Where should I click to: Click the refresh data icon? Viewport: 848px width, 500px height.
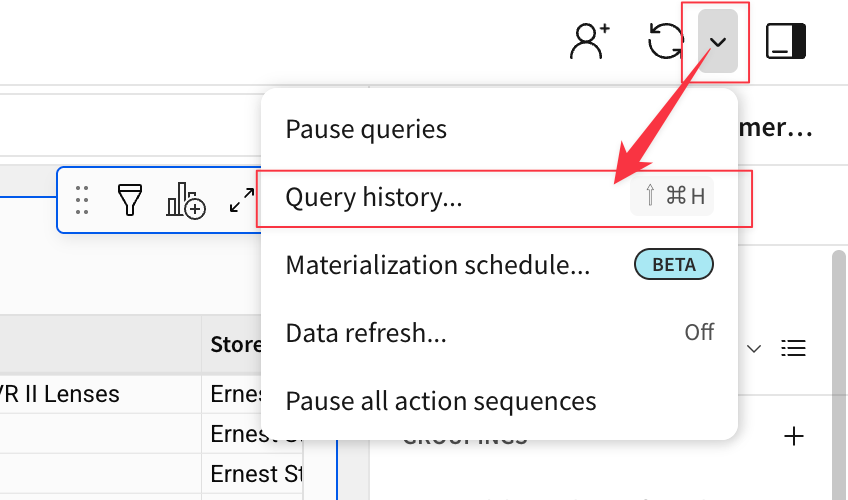665,42
